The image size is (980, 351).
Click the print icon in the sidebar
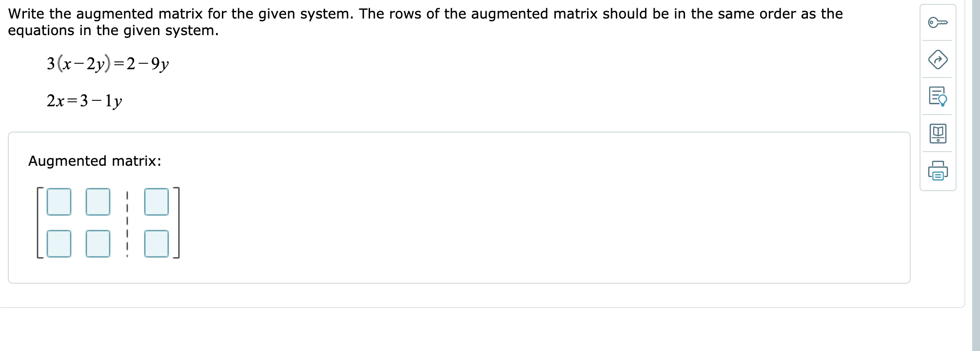point(939,171)
